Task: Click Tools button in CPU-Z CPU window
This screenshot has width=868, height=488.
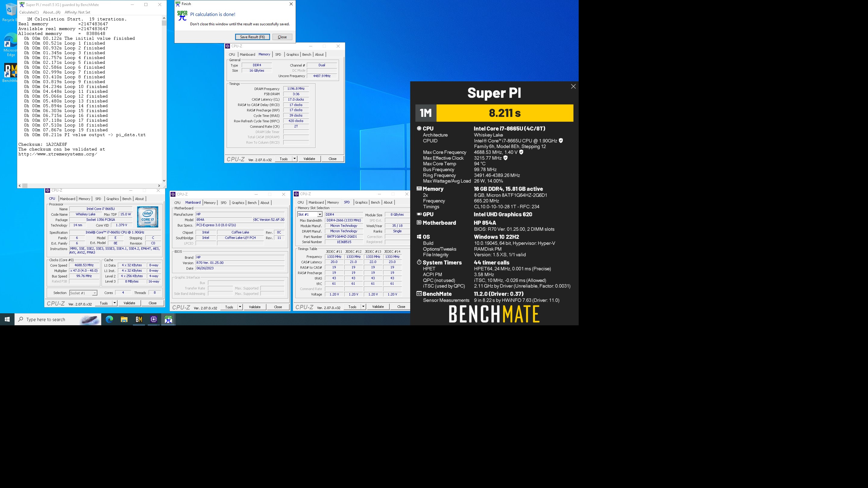Action: [104, 303]
